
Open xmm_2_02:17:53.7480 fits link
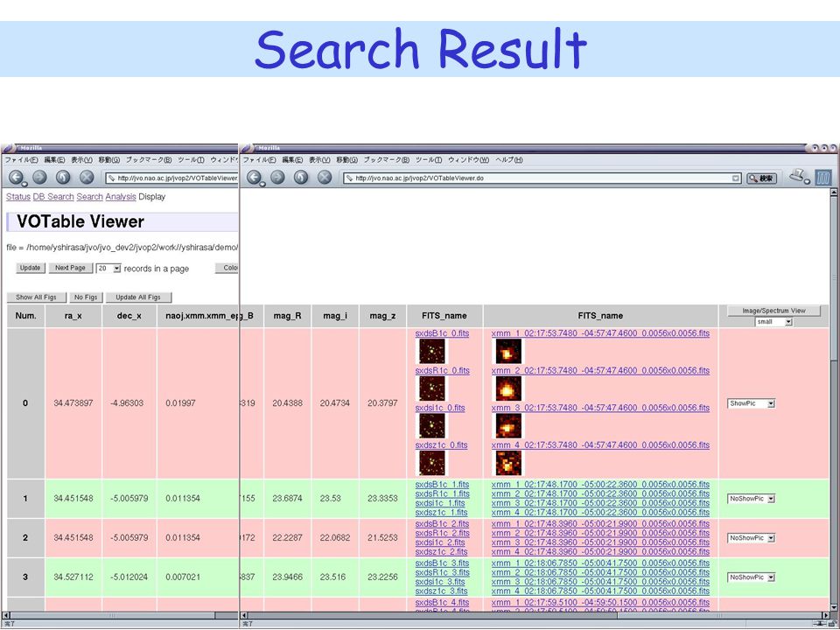click(600, 371)
